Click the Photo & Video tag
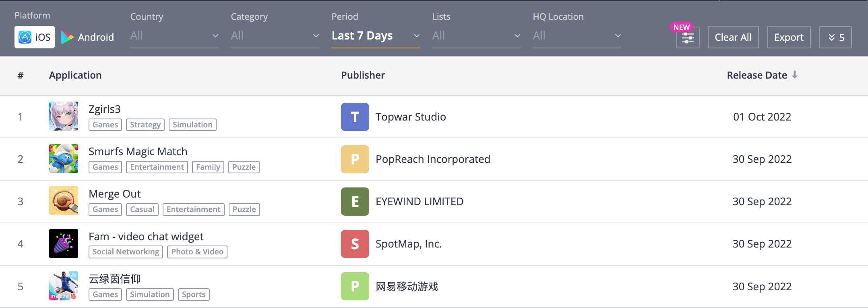 coord(197,252)
